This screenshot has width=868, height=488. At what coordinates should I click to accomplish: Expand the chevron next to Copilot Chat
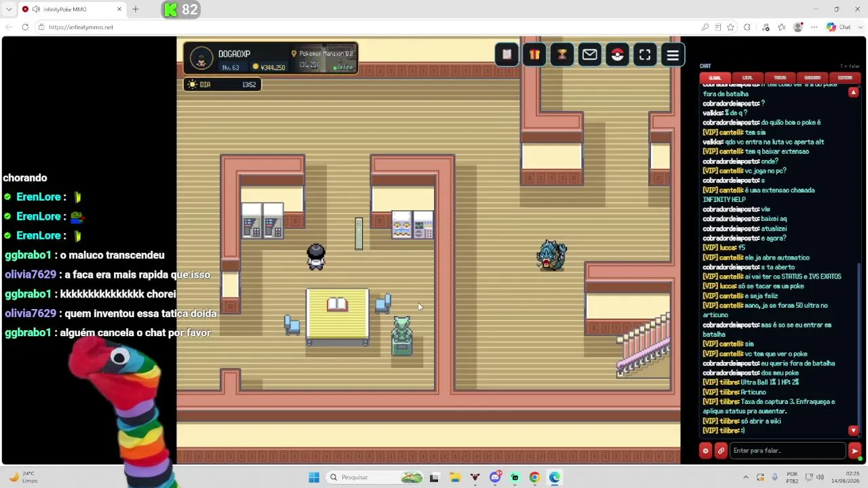(x=861, y=27)
